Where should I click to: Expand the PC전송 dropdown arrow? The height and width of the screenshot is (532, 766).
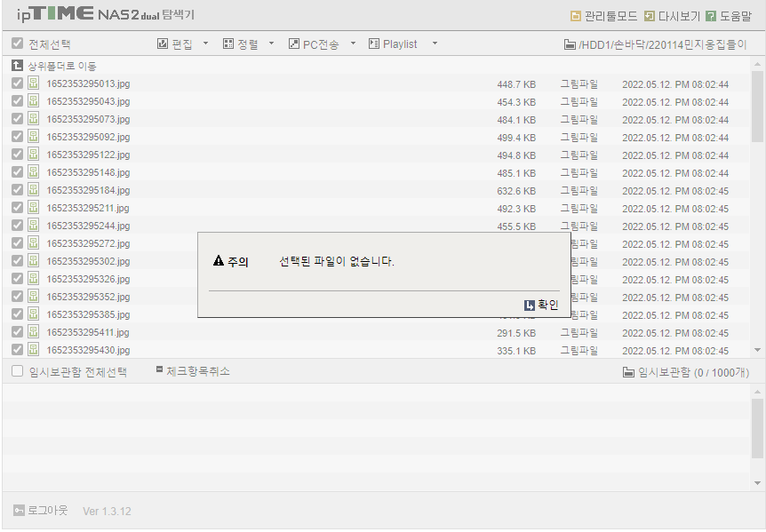pos(353,44)
